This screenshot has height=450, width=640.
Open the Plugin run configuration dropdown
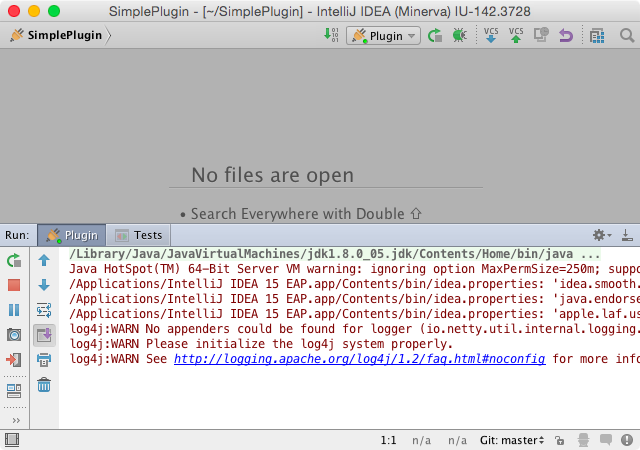(x=383, y=36)
